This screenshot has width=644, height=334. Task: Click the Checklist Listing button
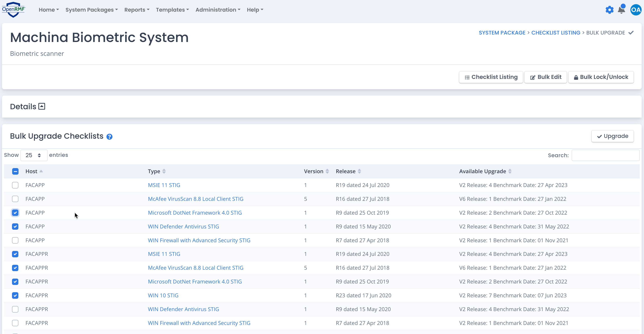click(x=491, y=77)
